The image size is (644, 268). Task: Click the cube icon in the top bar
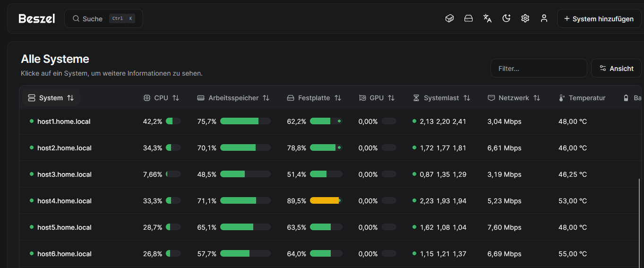pyautogui.click(x=449, y=18)
